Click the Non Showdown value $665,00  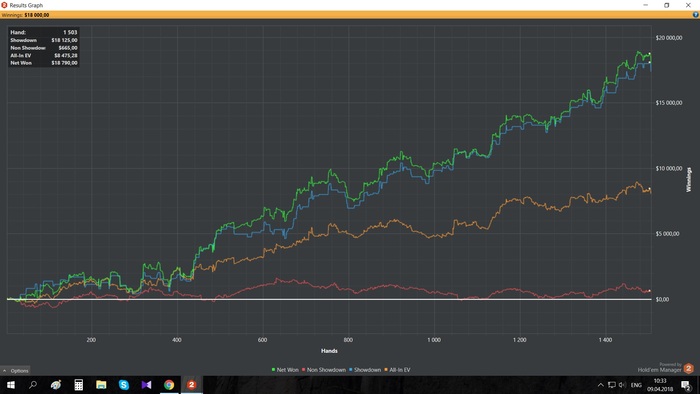point(68,48)
